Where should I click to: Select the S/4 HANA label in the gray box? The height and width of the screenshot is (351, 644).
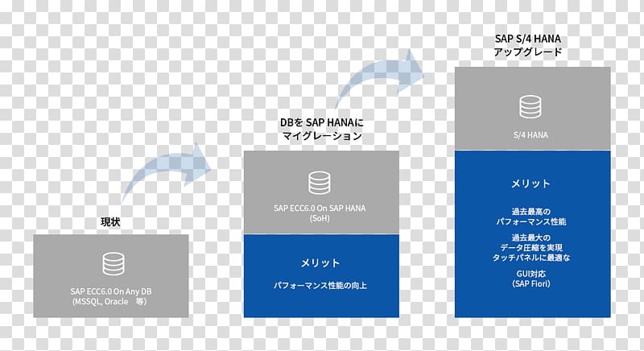[x=530, y=134]
